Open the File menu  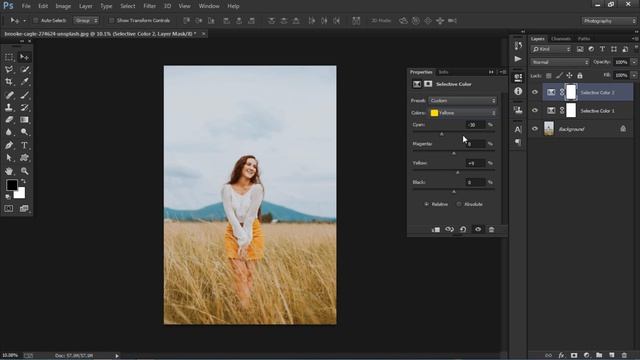click(26, 6)
